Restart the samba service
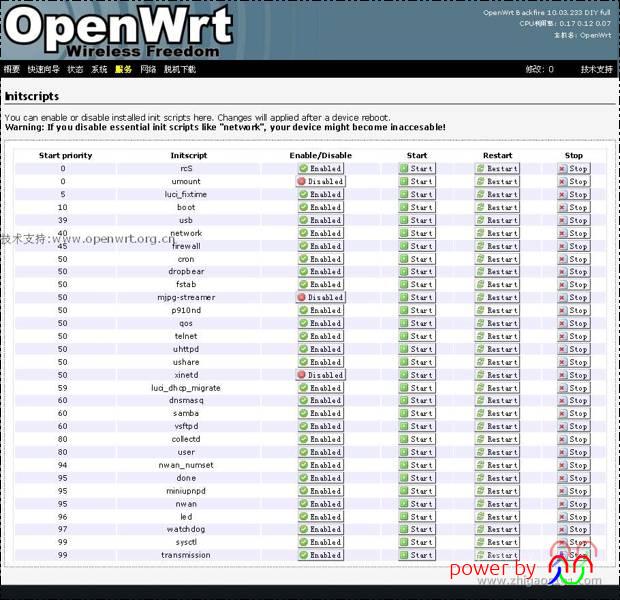 pyautogui.click(x=497, y=413)
